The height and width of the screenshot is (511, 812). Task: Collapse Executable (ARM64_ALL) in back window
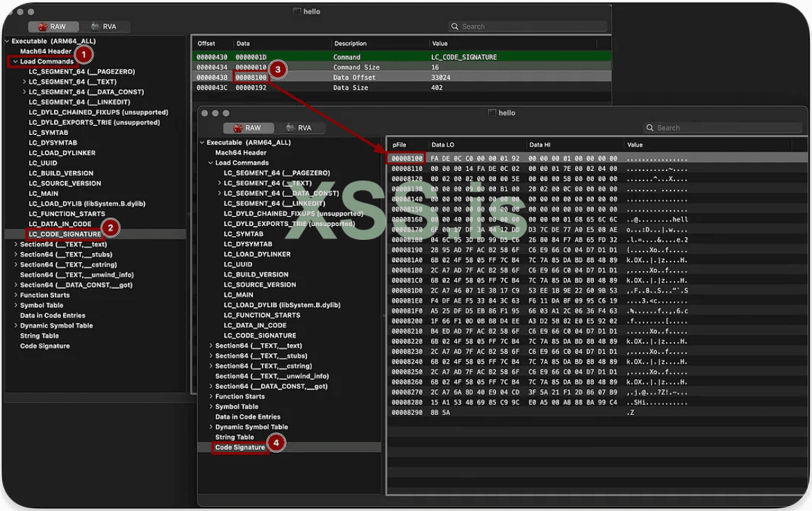point(7,41)
